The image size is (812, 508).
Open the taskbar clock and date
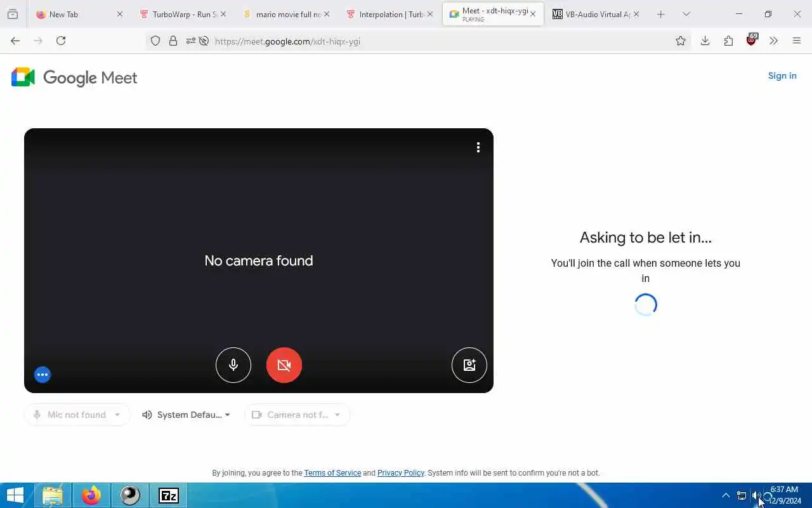tap(784, 495)
